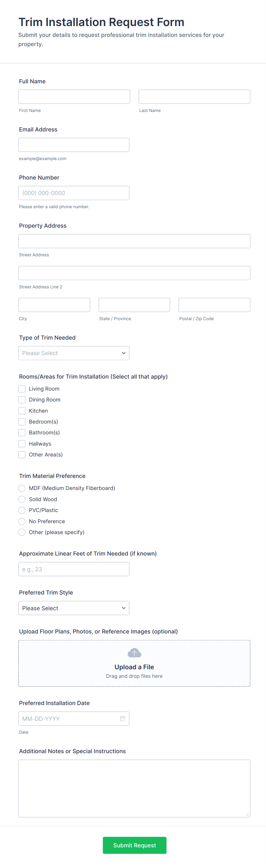This screenshot has width=266, height=868.
Task: Choose MDF (Medium Density Fiberboard) radio option
Action: coord(22,488)
